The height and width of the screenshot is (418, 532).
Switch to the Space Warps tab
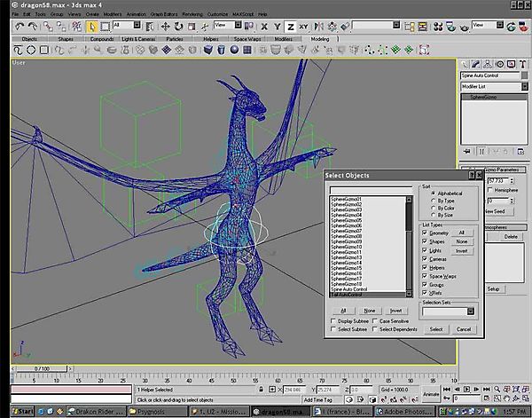[x=247, y=39]
